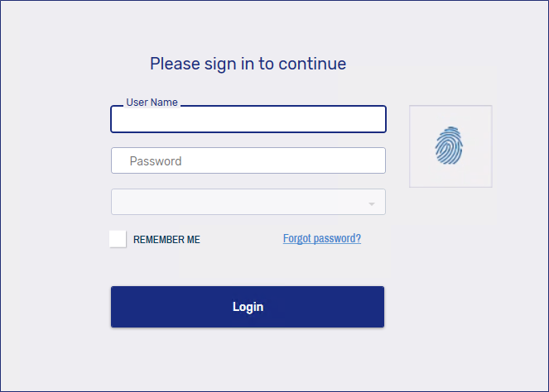Enable remembering this login via the checkbox

point(118,239)
